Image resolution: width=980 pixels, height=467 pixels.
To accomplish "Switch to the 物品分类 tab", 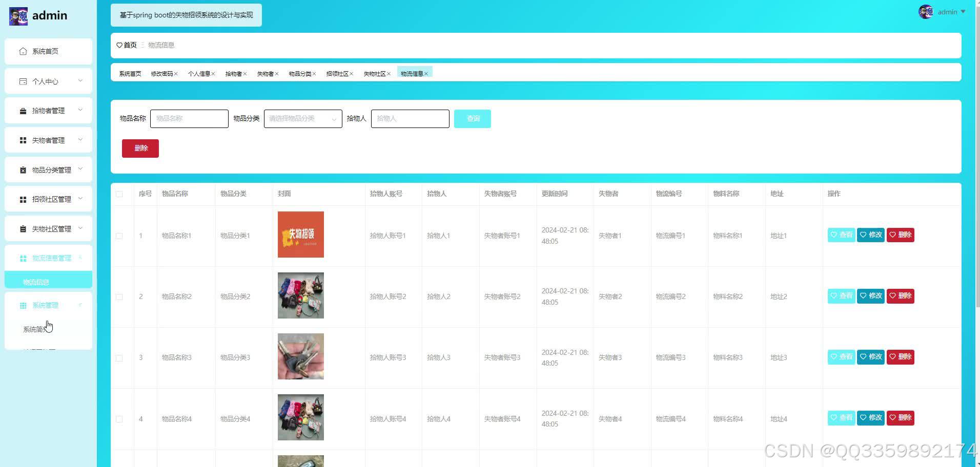I will 300,74.
